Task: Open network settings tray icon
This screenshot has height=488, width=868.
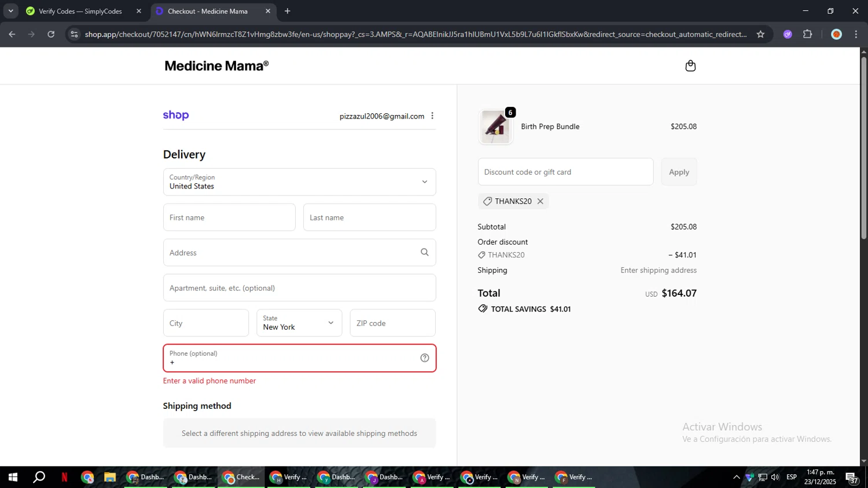Action: 763,477
